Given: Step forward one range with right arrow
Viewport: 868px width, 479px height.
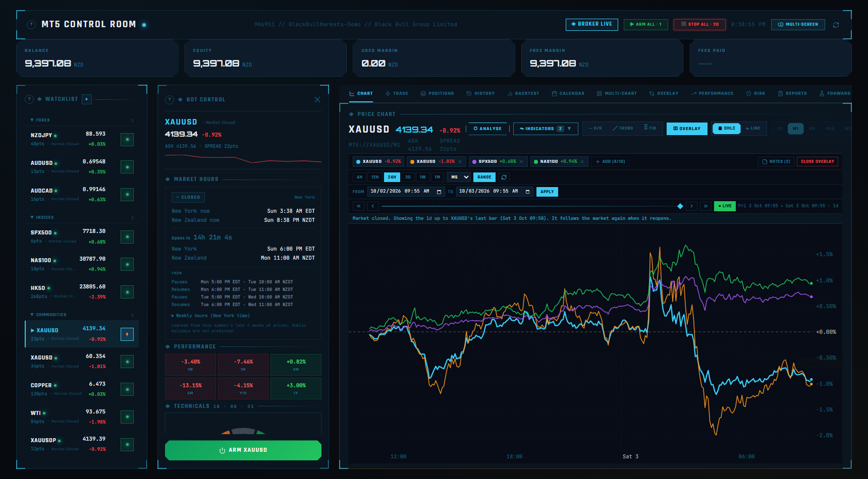Looking at the screenshot, I should (x=691, y=206).
